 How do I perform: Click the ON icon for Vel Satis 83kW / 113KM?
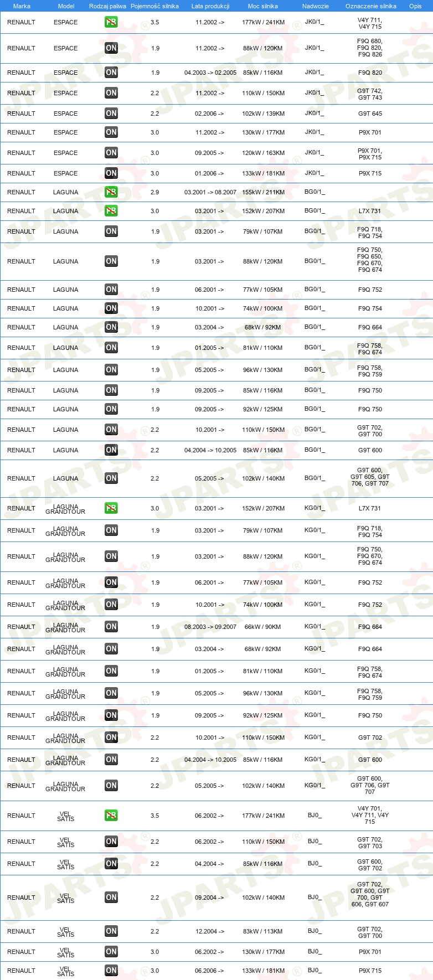click(x=111, y=931)
